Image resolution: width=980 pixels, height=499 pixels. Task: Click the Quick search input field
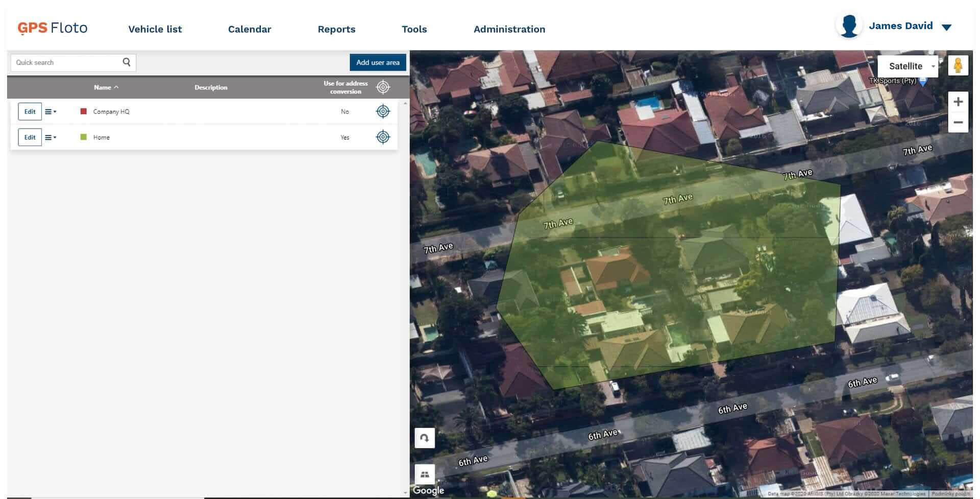pos(66,62)
